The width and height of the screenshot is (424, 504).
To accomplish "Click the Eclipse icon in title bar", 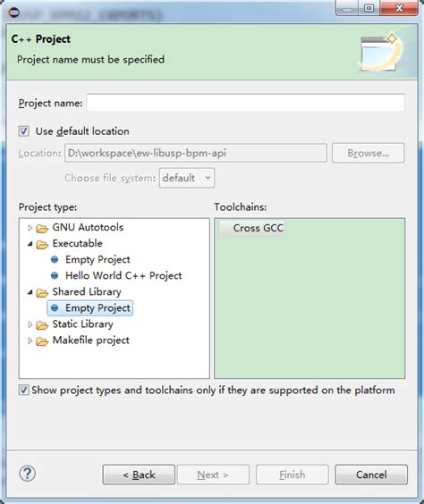I will tap(13, 13).
